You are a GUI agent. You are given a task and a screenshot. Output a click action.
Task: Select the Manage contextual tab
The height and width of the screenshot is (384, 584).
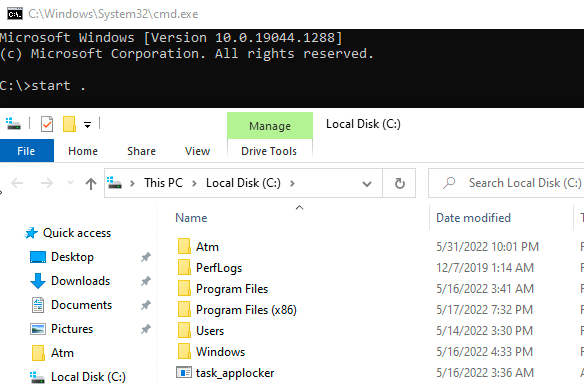click(x=270, y=126)
